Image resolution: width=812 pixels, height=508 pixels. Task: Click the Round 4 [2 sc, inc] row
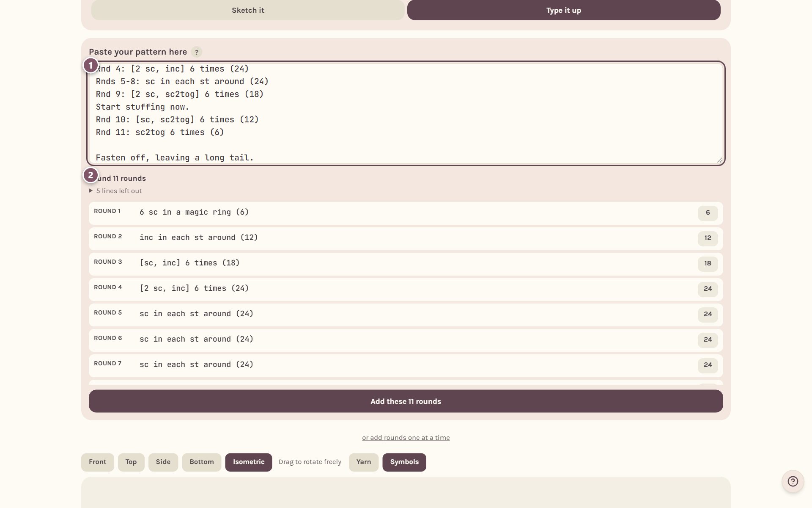(406, 289)
